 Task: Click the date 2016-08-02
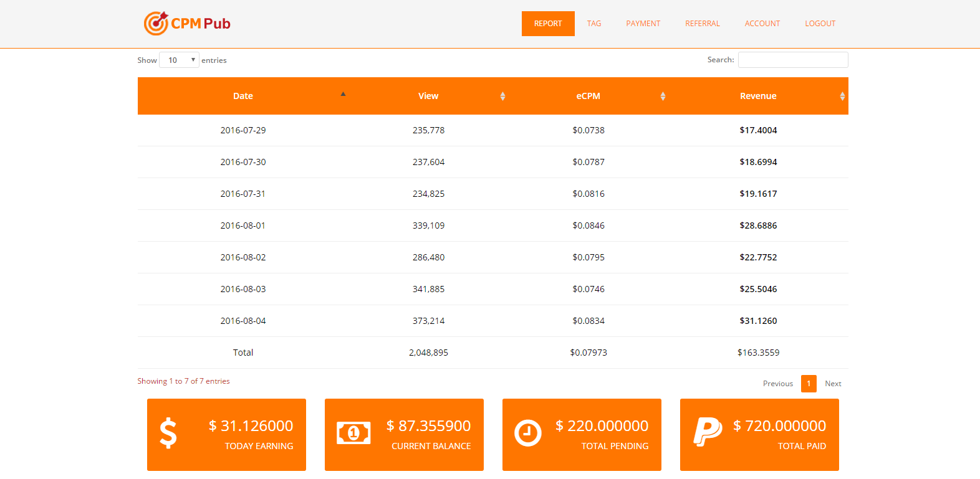pos(243,257)
